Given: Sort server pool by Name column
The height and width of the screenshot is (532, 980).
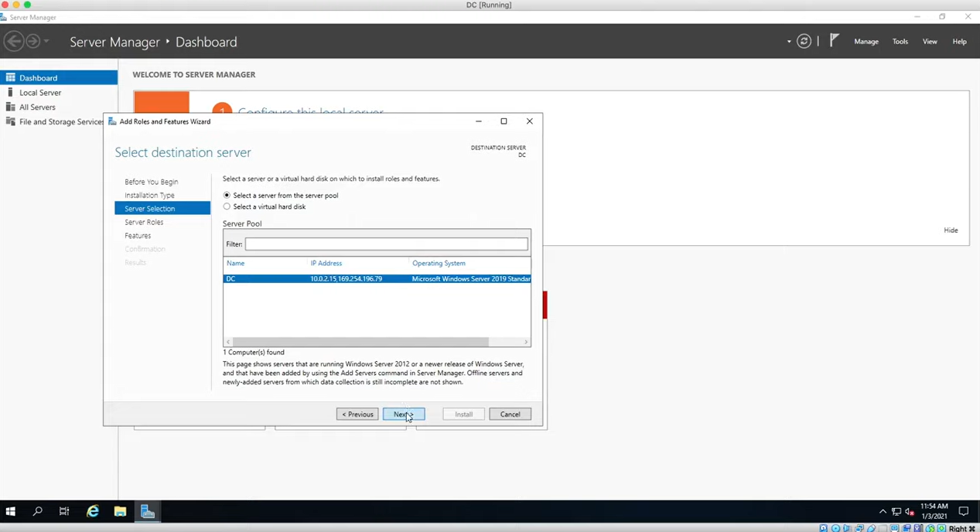Looking at the screenshot, I should click(235, 263).
